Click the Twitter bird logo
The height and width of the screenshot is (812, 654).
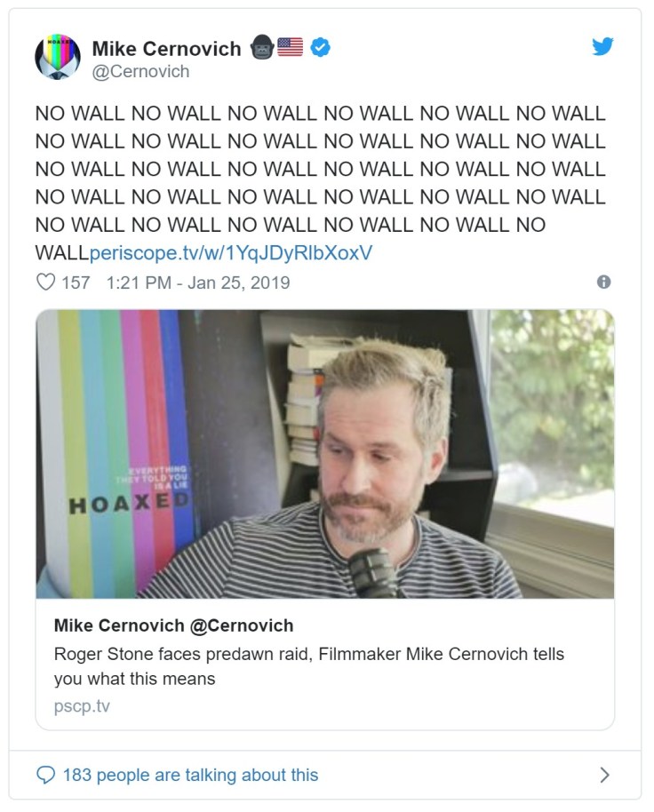pos(602,46)
